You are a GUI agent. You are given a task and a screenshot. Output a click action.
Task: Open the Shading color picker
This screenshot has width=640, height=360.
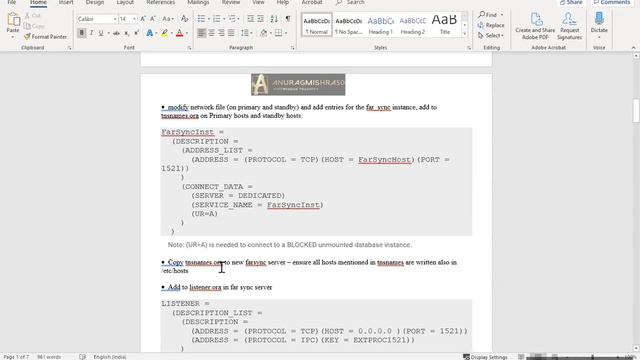263,33
